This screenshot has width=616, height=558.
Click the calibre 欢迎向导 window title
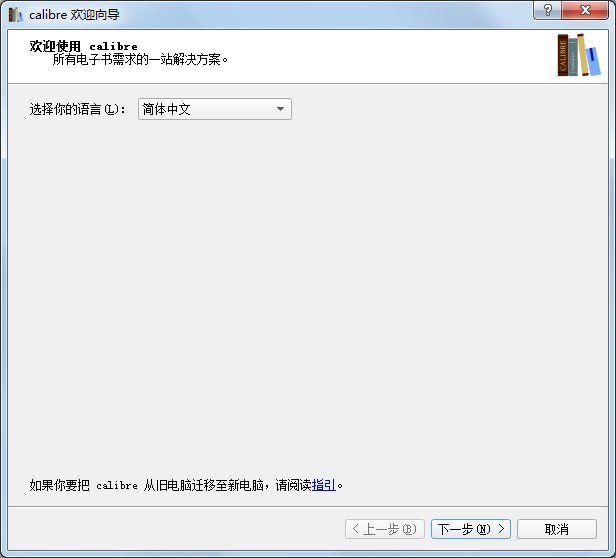[74, 15]
